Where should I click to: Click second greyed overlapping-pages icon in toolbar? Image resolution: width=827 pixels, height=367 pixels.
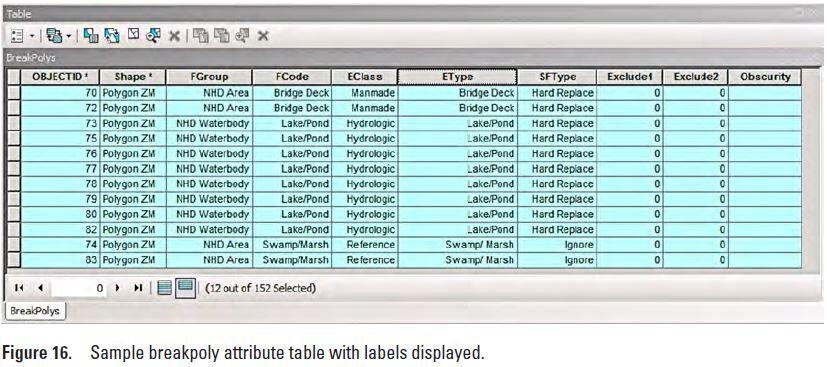(x=222, y=36)
